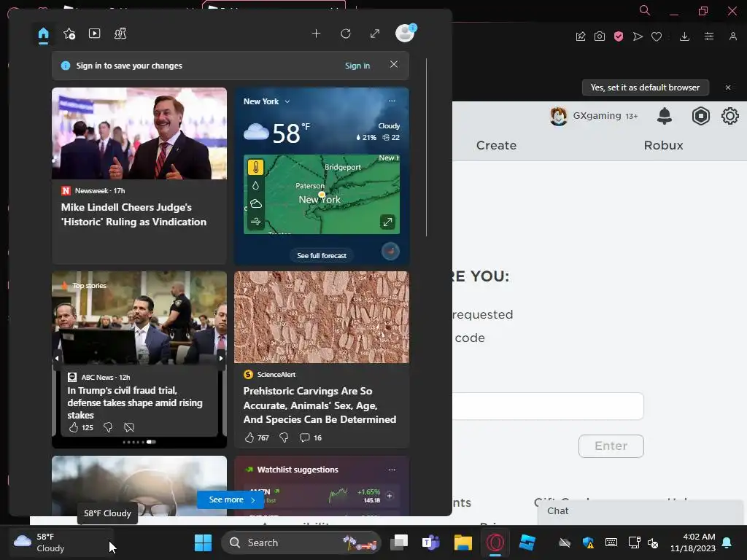The image size is (747, 560).
Task: Open Roblox notifications bell
Action: (664, 116)
